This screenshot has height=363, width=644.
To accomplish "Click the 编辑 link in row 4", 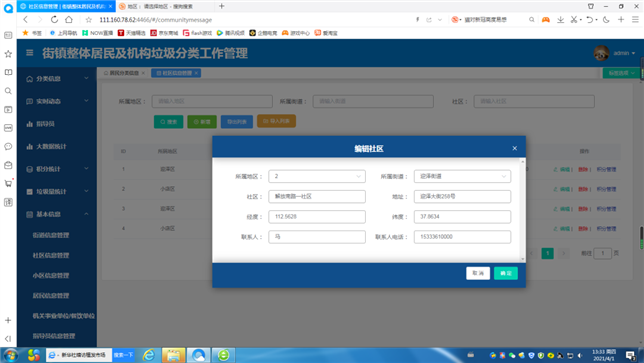I will (562, 228).
